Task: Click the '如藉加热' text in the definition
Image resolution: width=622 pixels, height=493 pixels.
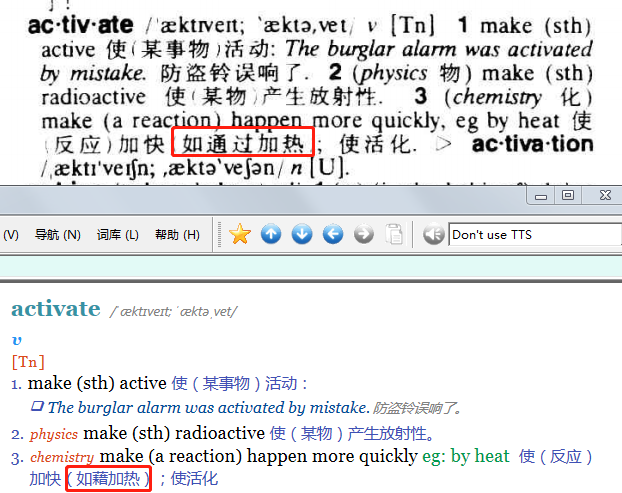Action: [108, 479]
